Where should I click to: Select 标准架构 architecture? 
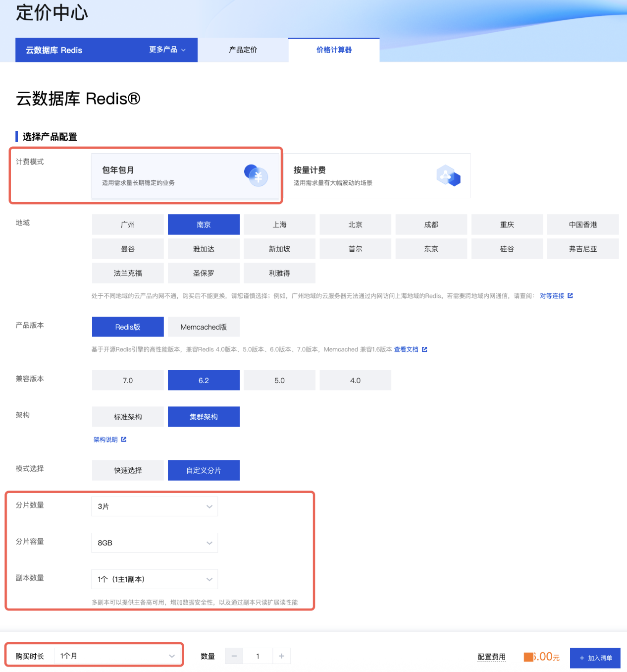pyautogui.click(x=128, y=417)
